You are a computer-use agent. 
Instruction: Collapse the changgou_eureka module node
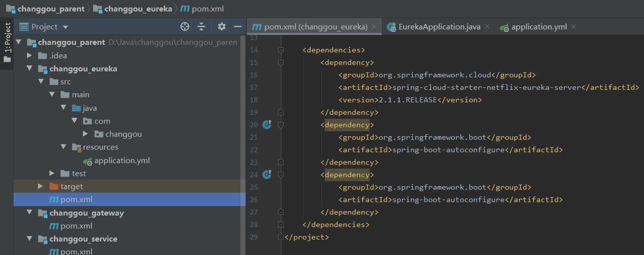click(x=30, y=68)
